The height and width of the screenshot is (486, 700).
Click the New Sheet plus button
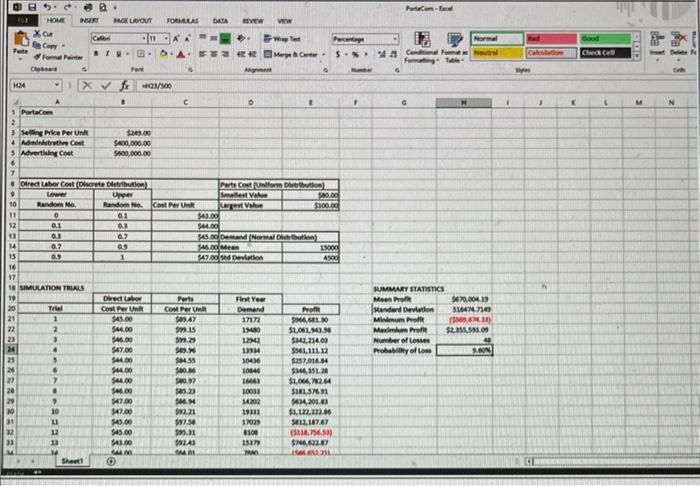point(111,461)
